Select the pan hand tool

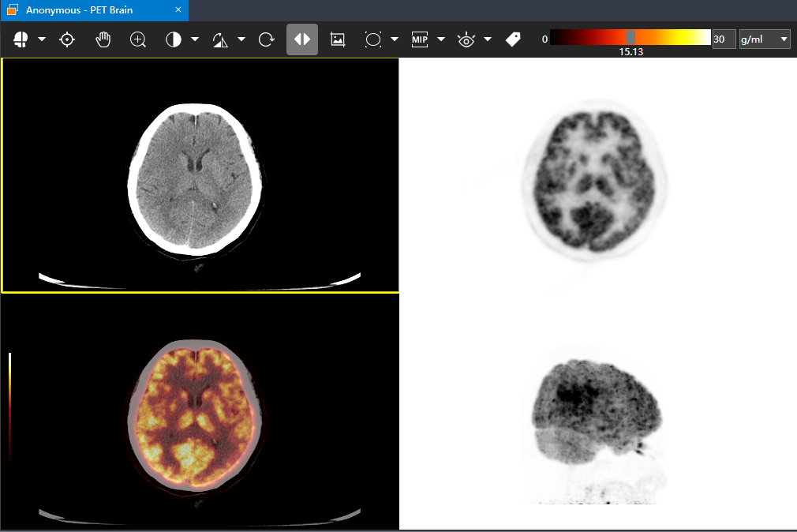[x=103, y=39]
